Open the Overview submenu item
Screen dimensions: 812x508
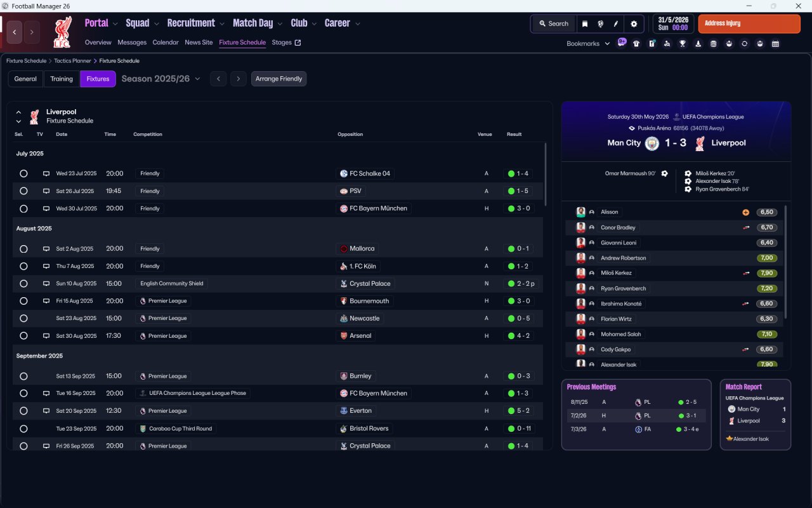point(98,43)
